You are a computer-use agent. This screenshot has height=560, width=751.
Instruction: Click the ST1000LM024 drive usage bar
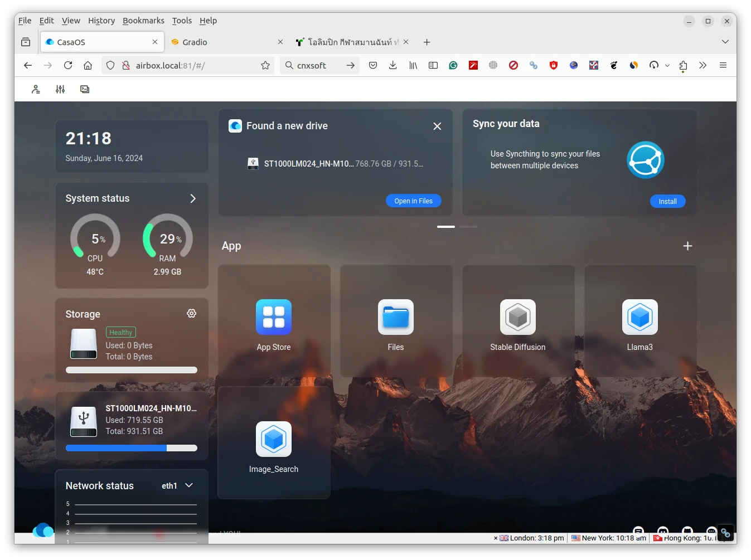tap(132, 448)
